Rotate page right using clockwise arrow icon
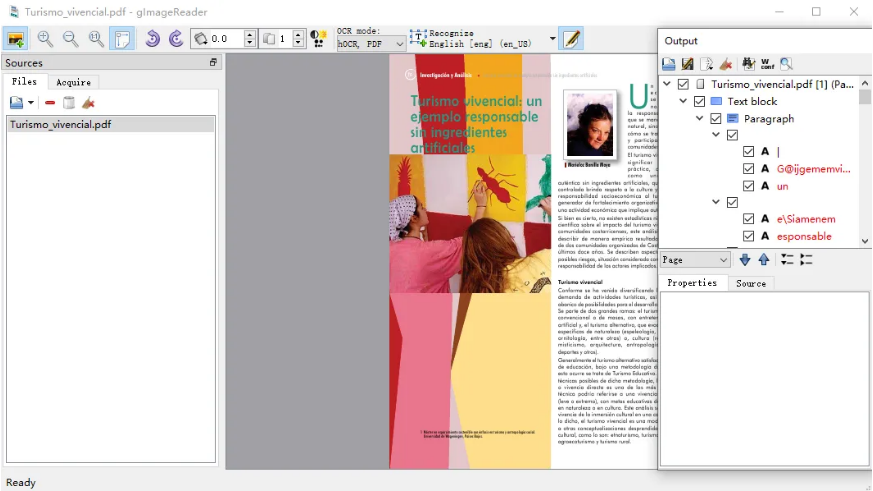873x491 pixels. (176, 39)
